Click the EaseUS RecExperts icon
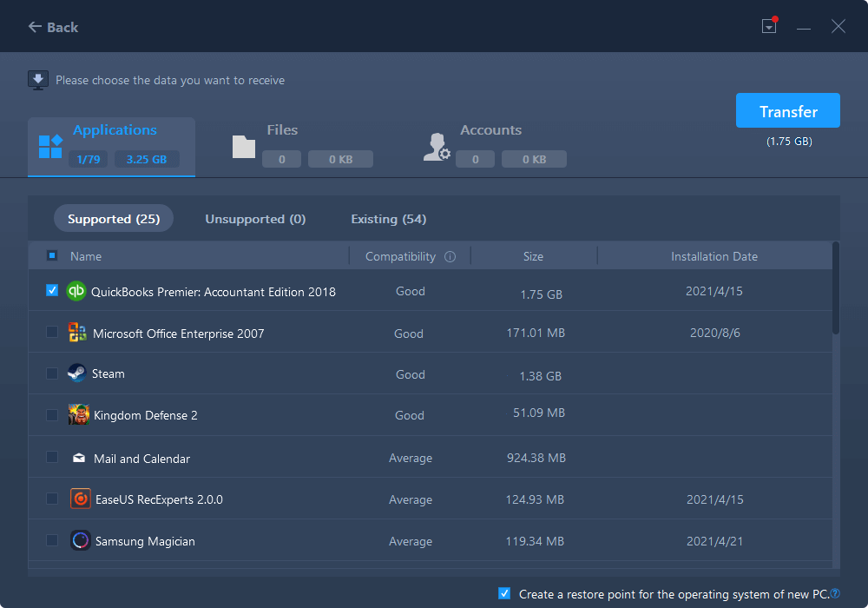Screen dimensions: 868x608 [79, 499]
